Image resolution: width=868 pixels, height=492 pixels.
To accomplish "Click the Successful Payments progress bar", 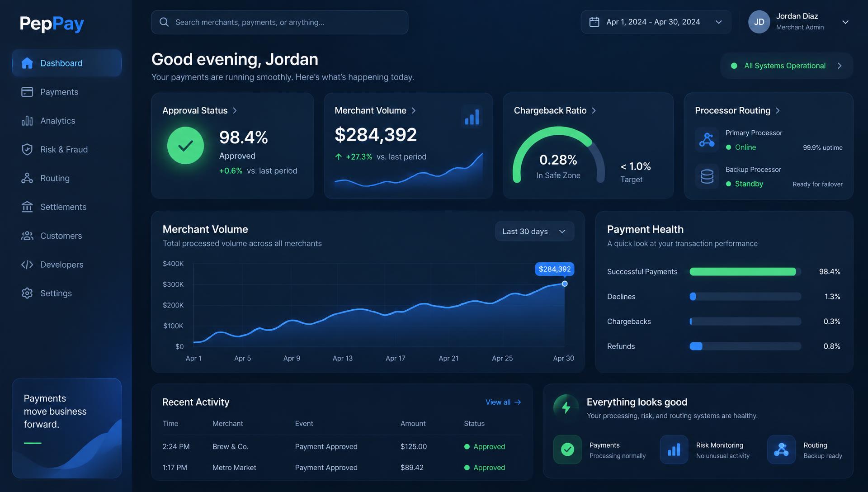I will (x=745, y=271).
